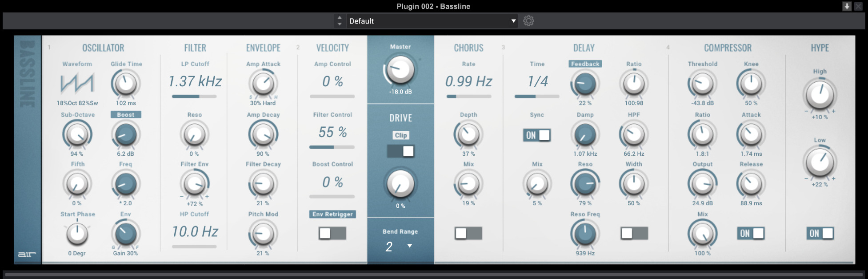This screenshot has height=279, width=868.
Task: Click the Drive amount knob
Action: click(400, 183)
